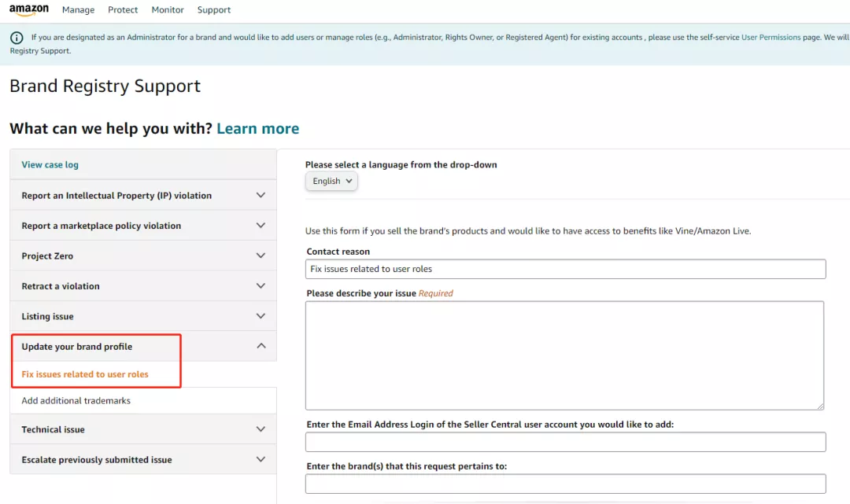Open the Manage menu

point(78,10)
